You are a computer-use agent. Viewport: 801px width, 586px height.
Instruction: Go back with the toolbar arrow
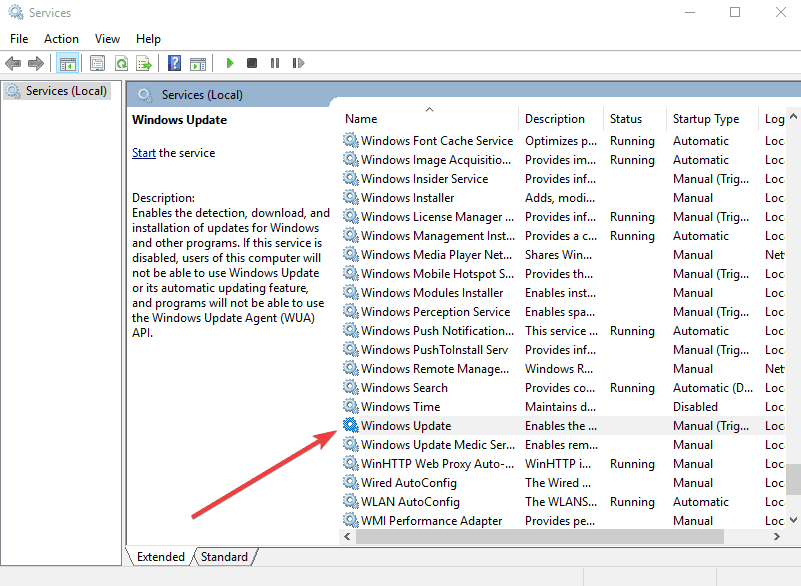[13, 63]
